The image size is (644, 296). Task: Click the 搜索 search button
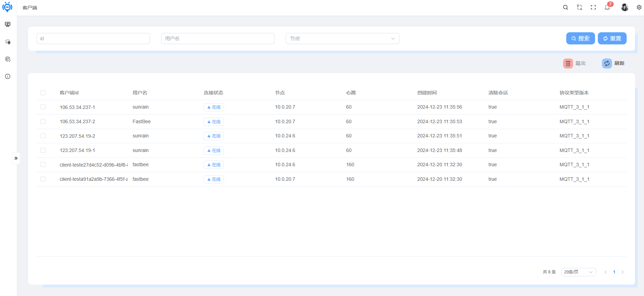[x=580, y=39]
